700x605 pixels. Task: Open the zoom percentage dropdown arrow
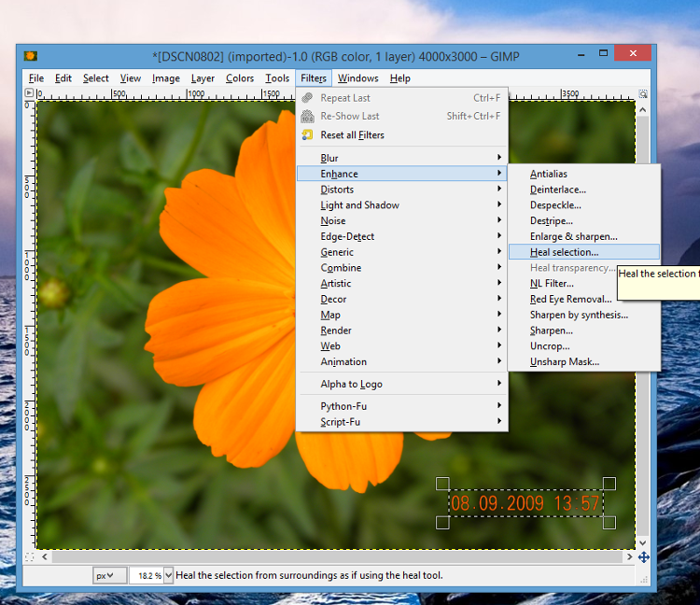click(168, 575)
